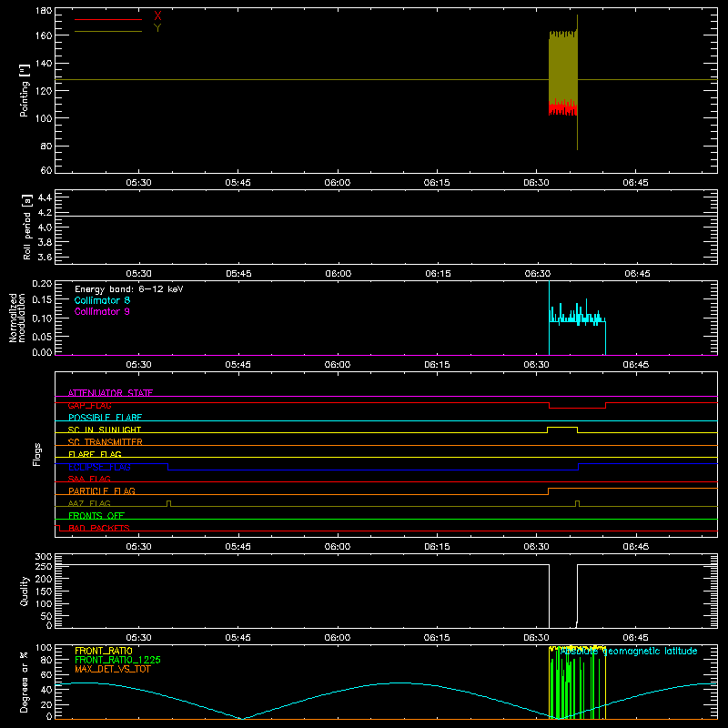The height and width of the screenshot is (728, 728).
Task: Click the 160 tick on Pointing axis
Action: click(44, 35)
